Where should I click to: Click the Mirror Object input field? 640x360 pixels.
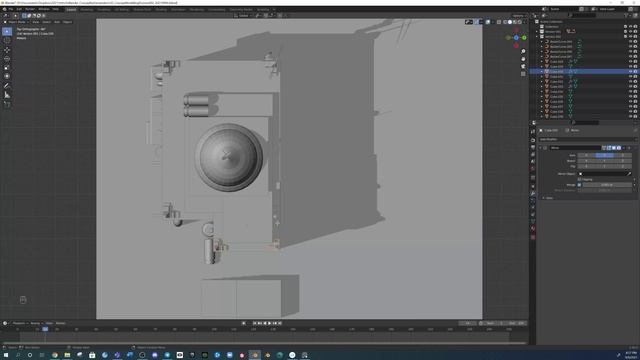602,174
